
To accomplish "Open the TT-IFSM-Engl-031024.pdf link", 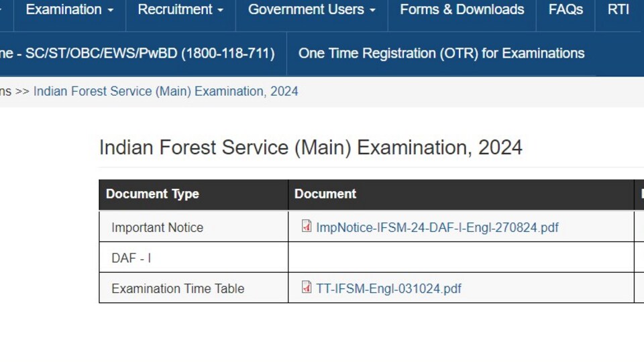I will click(388, 288).
